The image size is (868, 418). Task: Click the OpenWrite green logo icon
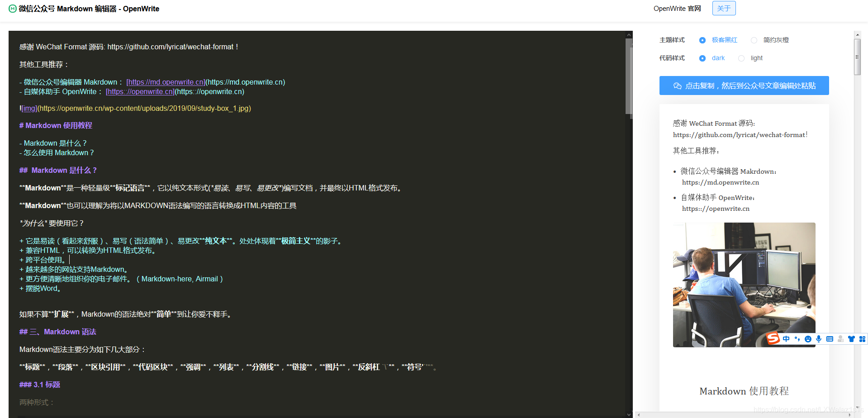13,9
